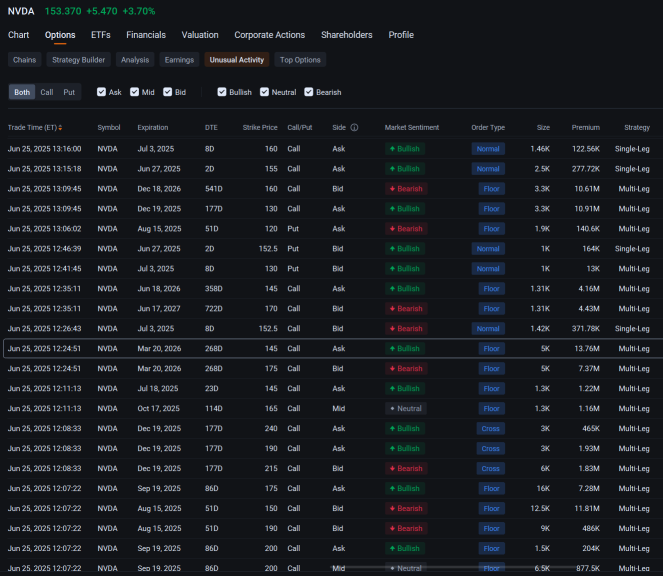
Task: Click the 4.16M premium value
Action: (589, 289)
